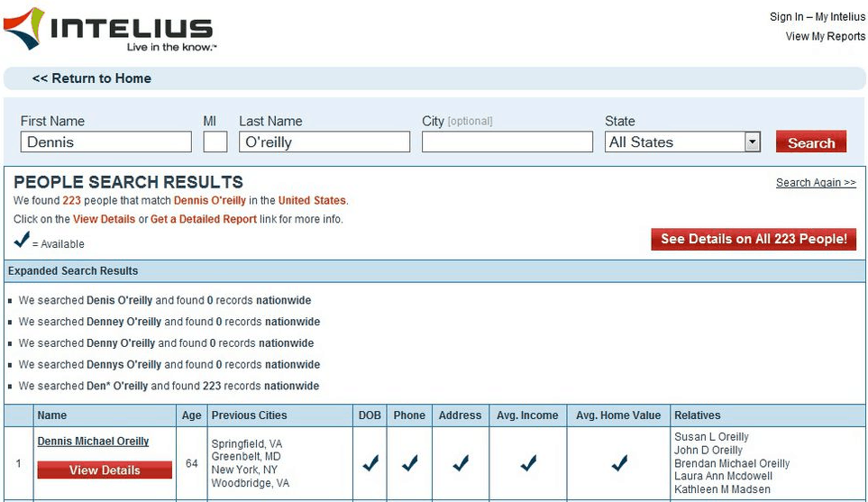Click relative Laura Ann Mcdowell
The width and height of the screenshot is (868, 502).
pos(724,476)
